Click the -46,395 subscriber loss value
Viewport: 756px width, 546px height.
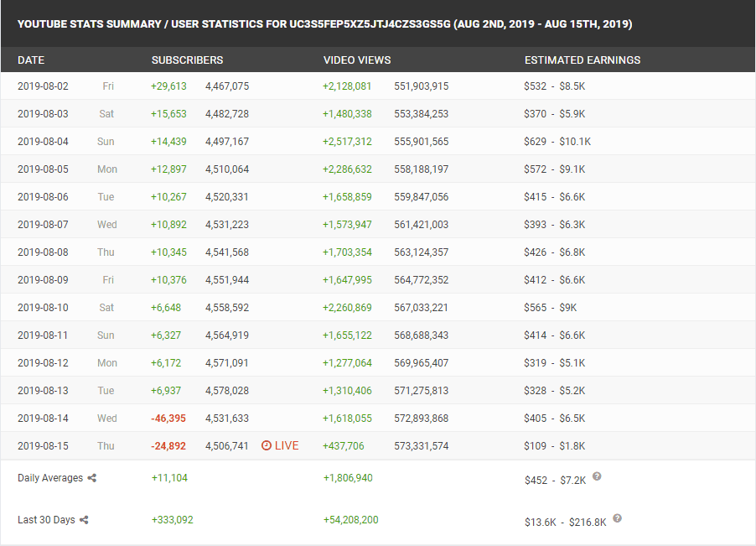pyautogui.click(x=169, y=419)
